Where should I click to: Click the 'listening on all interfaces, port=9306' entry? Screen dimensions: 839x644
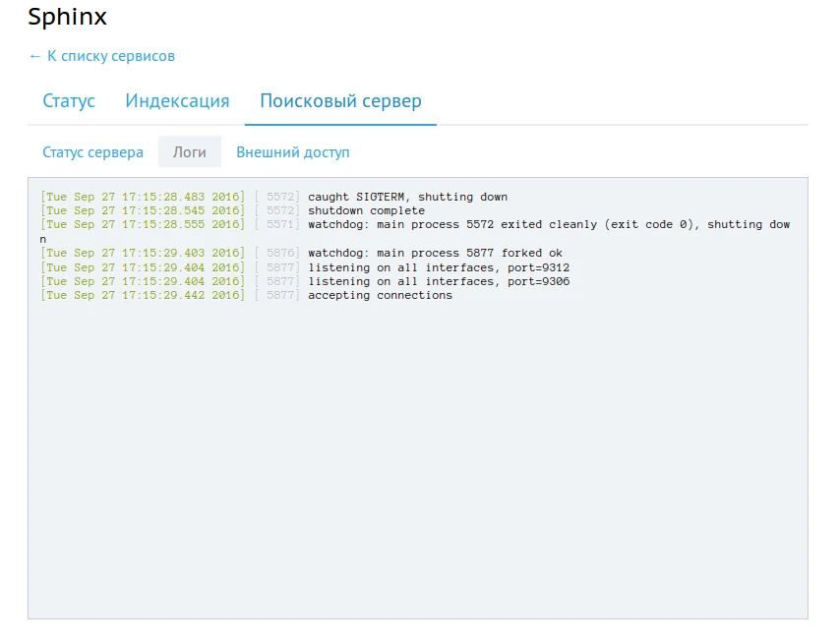(439, 281)
